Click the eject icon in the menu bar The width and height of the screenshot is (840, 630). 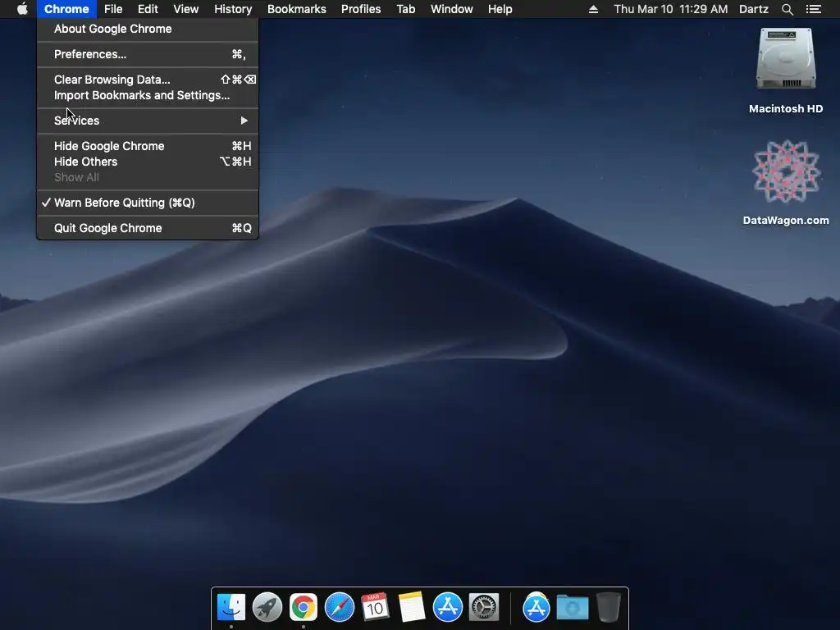[593, 9]
